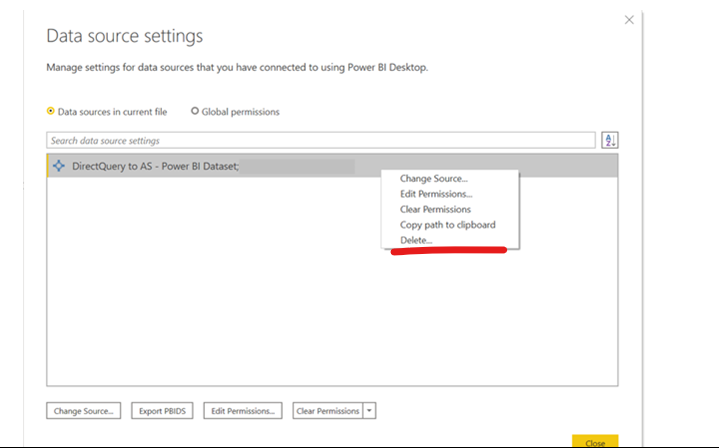
Task: Choose Copy path to clipboard menu entry
Action: (450, 225)
